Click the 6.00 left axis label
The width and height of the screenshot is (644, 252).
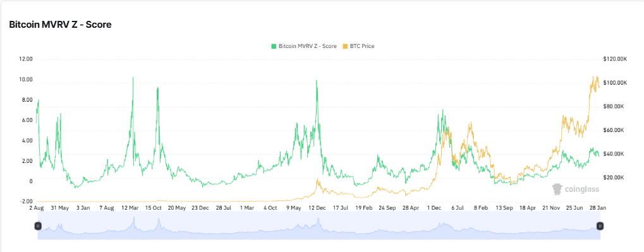point(27,120)
